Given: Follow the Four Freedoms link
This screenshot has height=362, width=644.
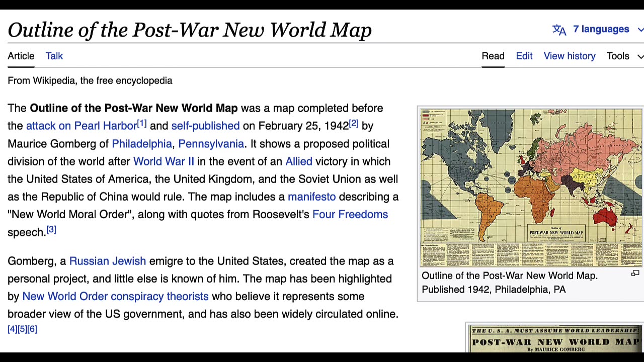Looking at the screenshot, I should coord(350,214).
